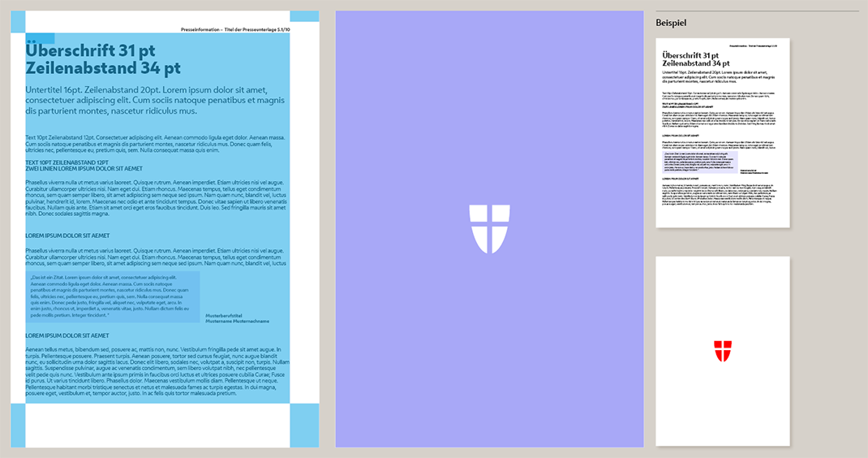Select the paragraph starting 'Aenean tellus metus'
The width and height of the screenshot is (868, 458).
pos(154,372)
